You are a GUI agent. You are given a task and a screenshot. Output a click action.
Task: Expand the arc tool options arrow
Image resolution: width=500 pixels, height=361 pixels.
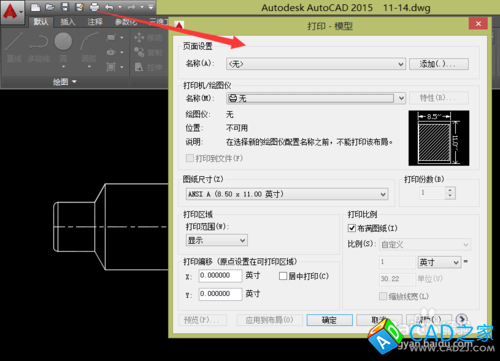pyautogui.click(x=89, y=67)
